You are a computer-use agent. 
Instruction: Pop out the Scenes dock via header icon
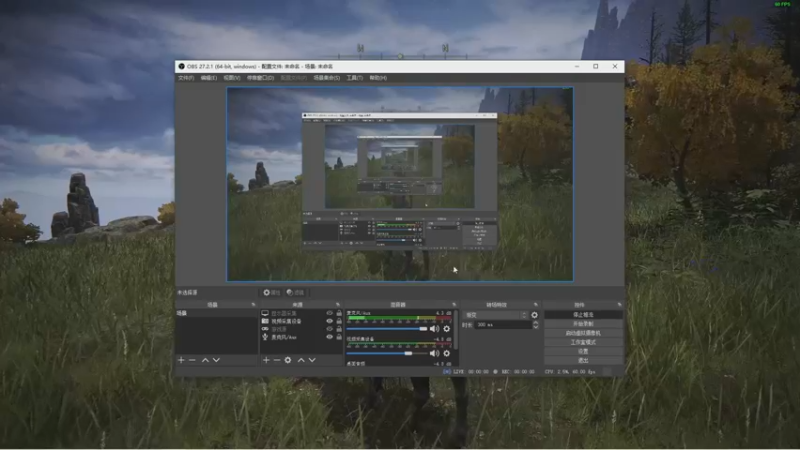pyautogui.click(x=253, y=305)
